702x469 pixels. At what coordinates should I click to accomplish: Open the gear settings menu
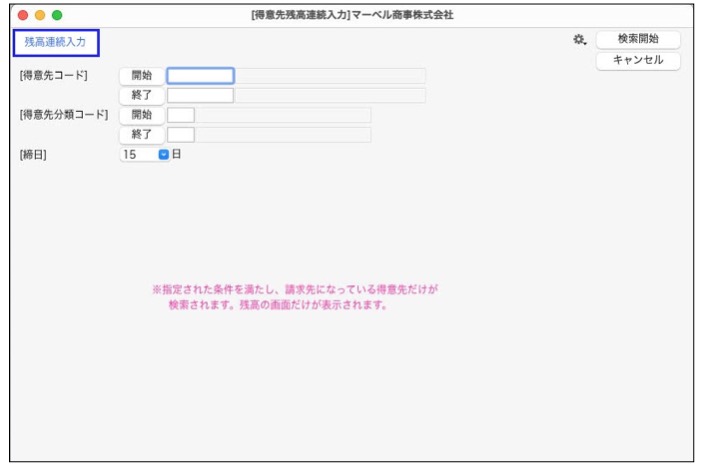click(579, 40)
